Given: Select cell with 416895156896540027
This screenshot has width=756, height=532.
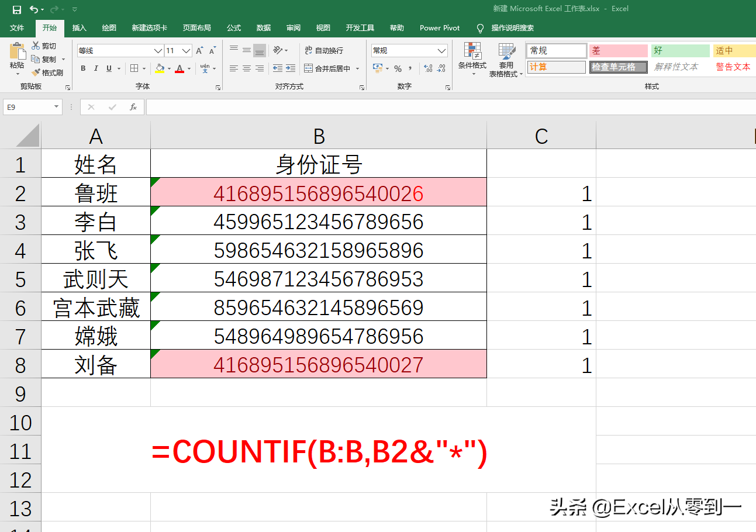Looking at the screenshot, I should (319, 364).
